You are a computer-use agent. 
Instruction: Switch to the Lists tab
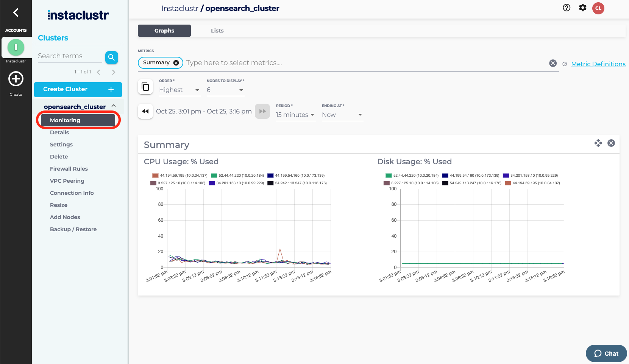[217, 31]
